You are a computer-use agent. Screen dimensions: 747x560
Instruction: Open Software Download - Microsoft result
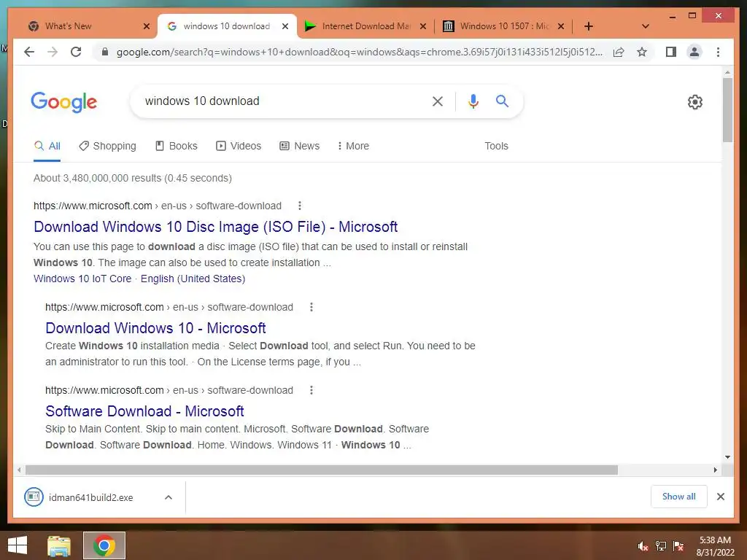[145, 411]
